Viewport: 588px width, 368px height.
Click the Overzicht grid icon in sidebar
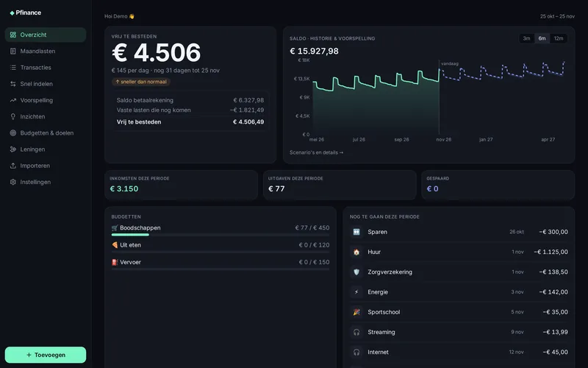(x=13, y=35)
